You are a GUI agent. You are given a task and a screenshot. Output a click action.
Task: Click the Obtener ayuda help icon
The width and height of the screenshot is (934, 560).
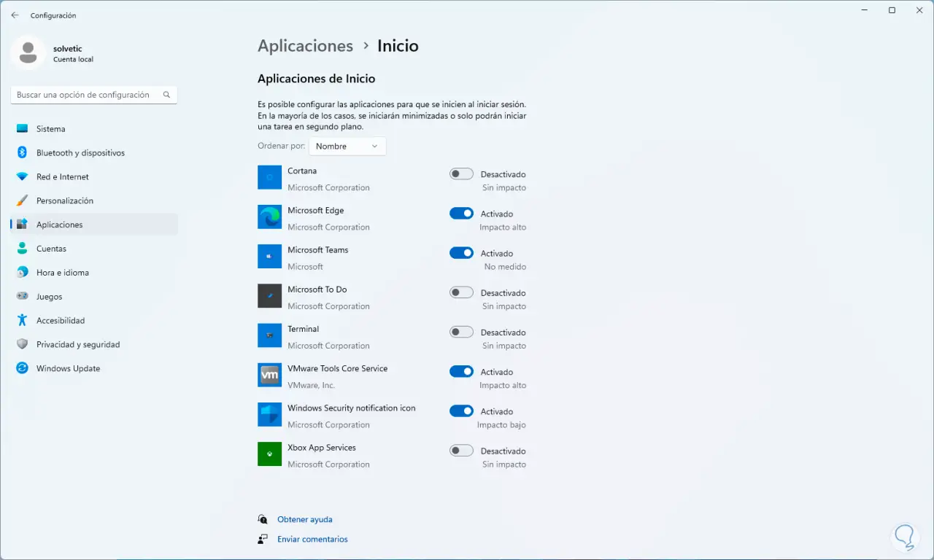[263, 519]
